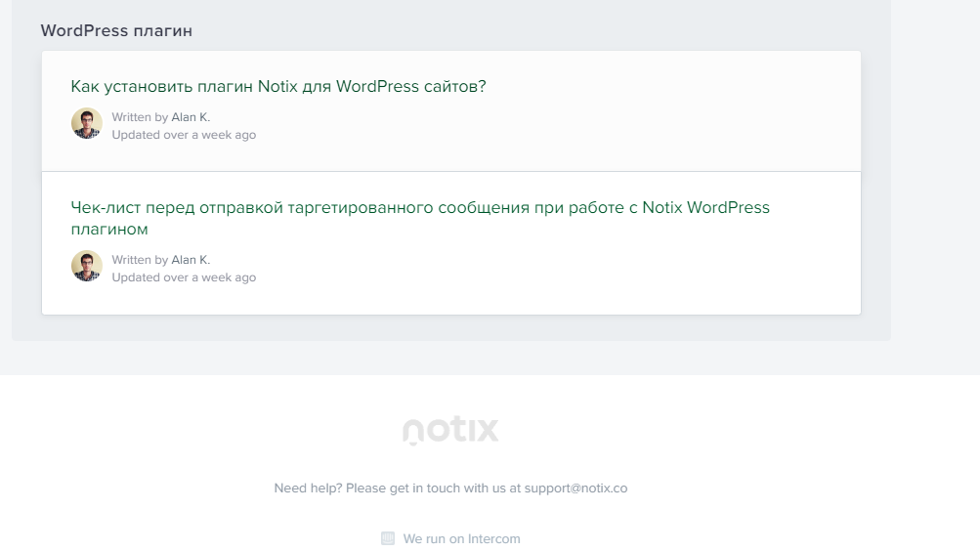980x552 pixels.
Task: Click "Written by" label in the checklist article
Action: click(140, 260)
